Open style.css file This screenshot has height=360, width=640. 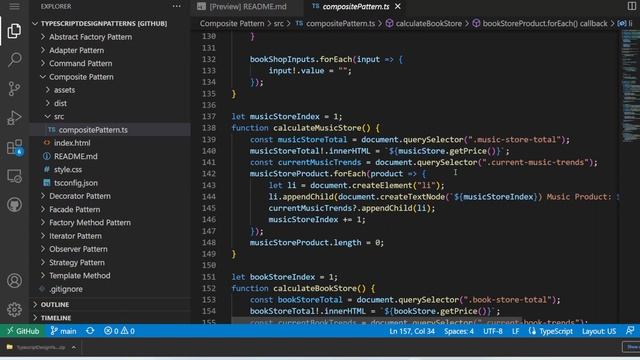tap(68, 170)
